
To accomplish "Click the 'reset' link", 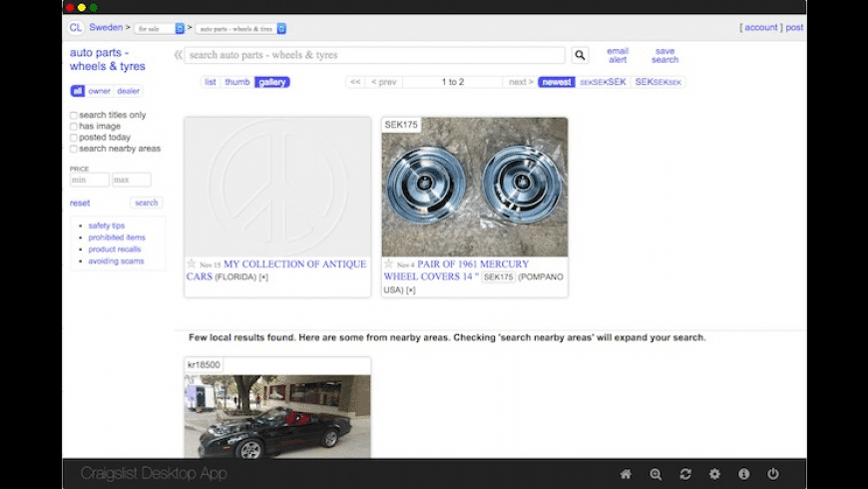I will pos(80,204).
